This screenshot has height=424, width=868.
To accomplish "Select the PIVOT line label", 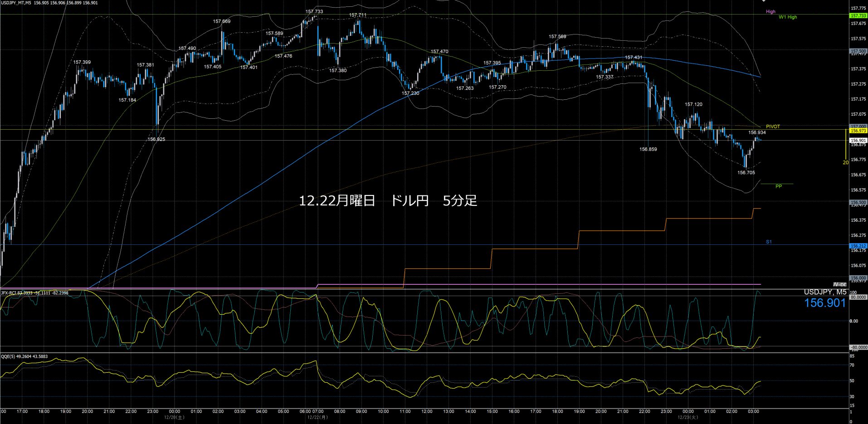I will pos(773,127).
